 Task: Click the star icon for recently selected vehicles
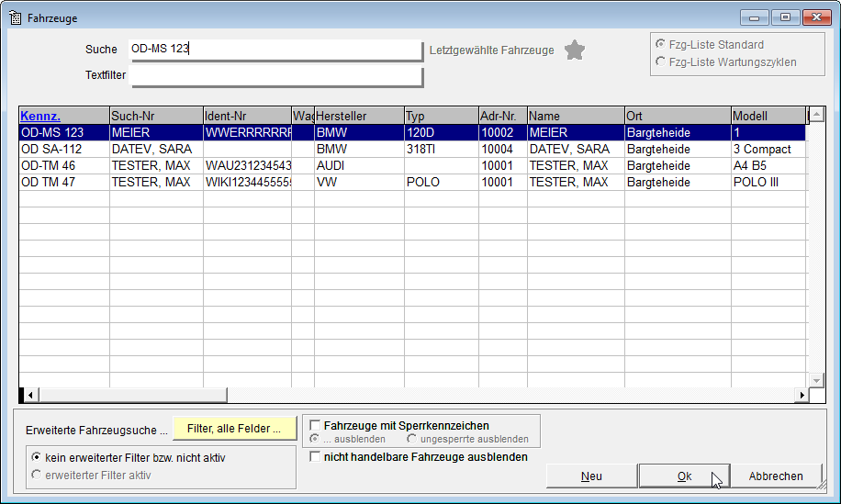(x=575, y=50)
